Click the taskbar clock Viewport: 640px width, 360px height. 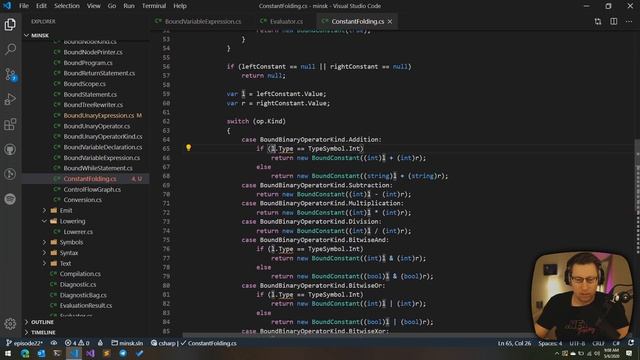(x=611, y=353)
